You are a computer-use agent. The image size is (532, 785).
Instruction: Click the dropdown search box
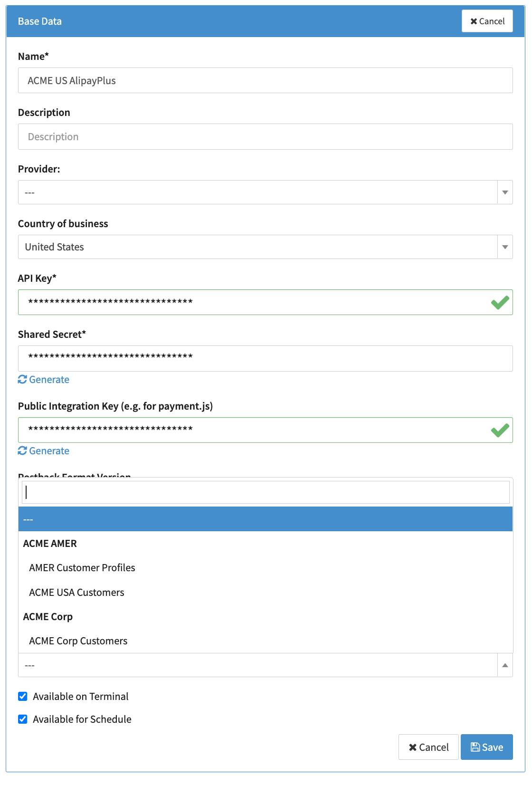[265, 492]
